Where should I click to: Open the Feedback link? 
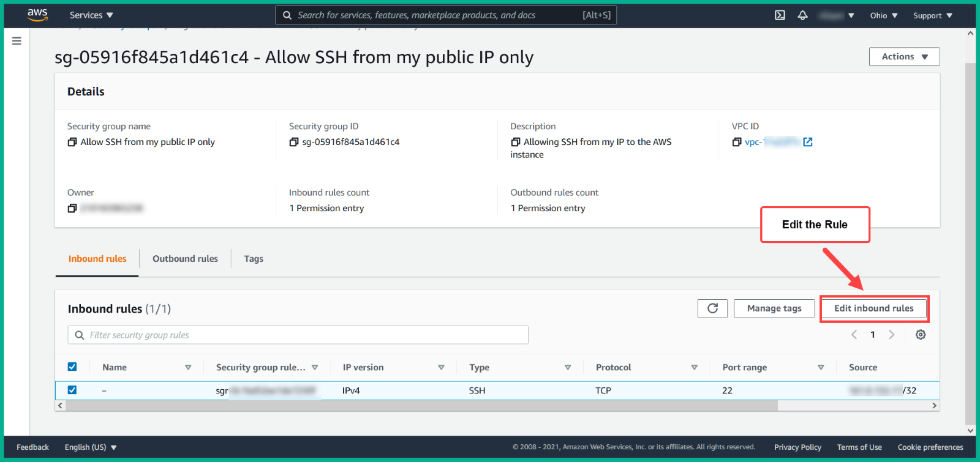pos(32,447)
